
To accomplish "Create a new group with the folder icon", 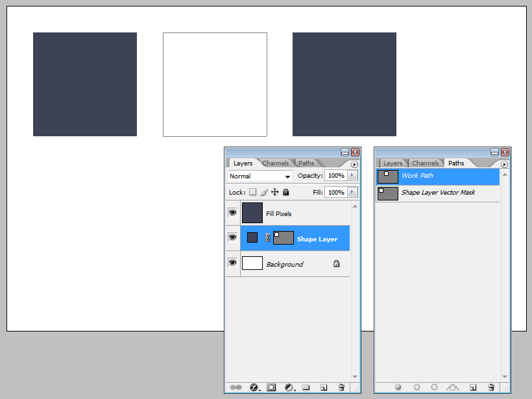I will [x=306, y=387].
